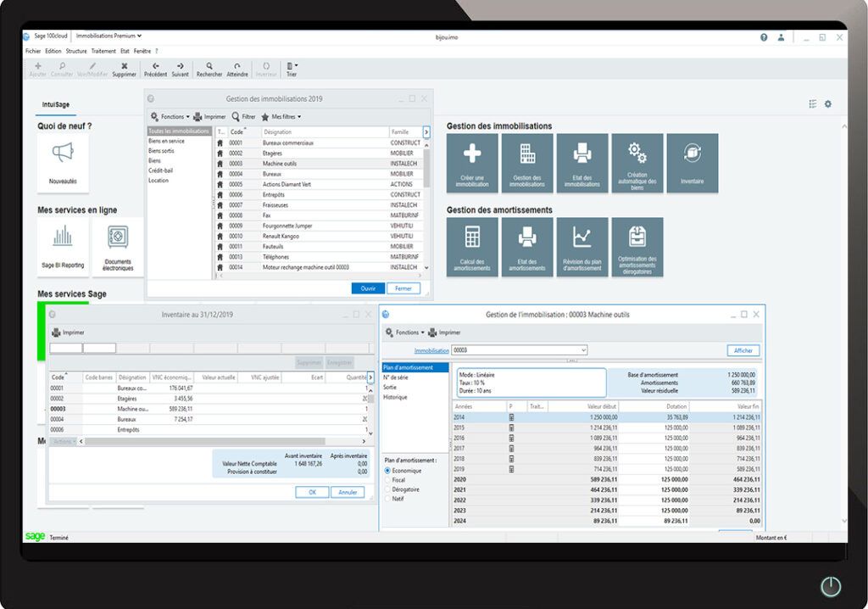Select the Dérogatoire radio button
The width and height of the screenshot is (868, 609).
(x=388, y=489)
